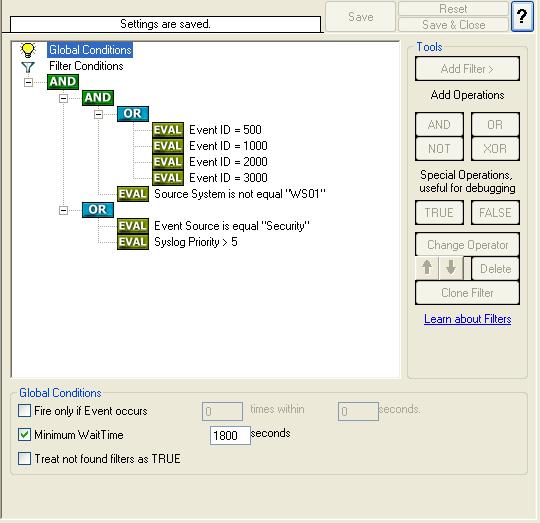Uncheck the Minimum WaitTime checkbox
The width and height of the screenshot is (540, 523).
pos(24,435)
